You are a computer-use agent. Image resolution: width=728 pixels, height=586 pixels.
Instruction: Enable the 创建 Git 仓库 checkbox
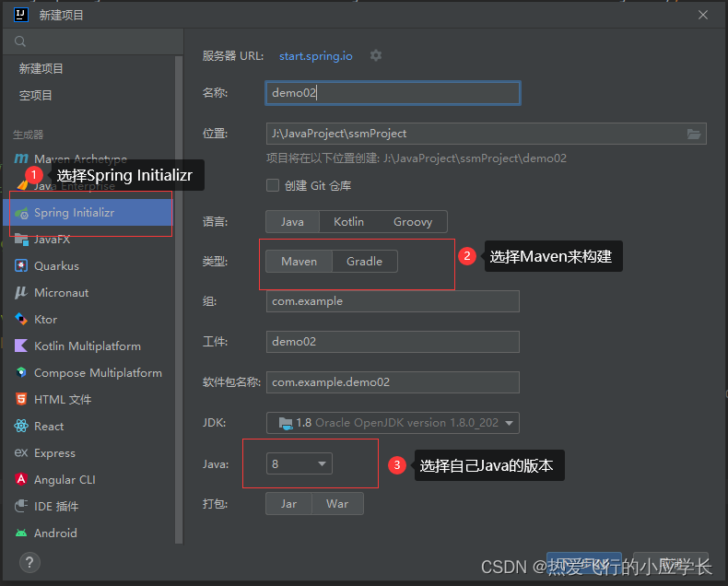pos(273,186)
